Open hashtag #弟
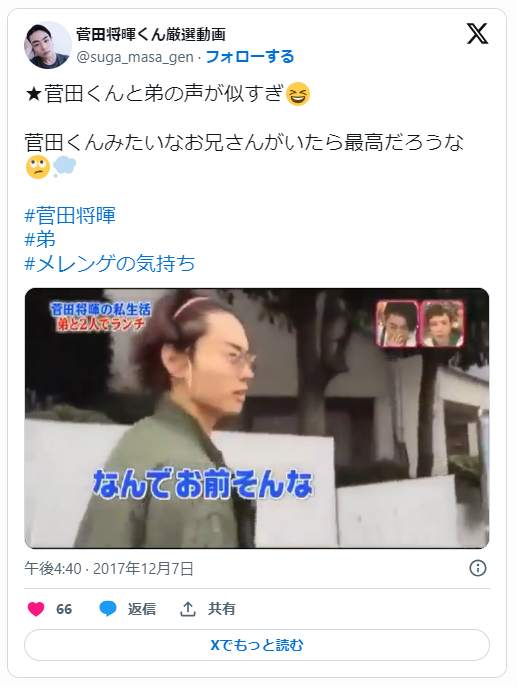The height and width of the screenshot is (687, 517). point(40,240)
